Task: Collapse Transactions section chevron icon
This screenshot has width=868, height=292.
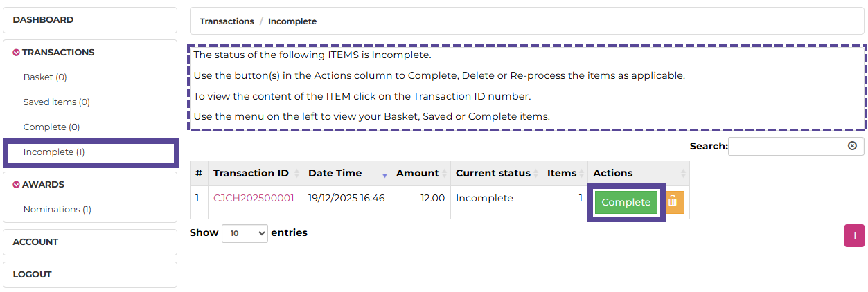Action: click(17, 53)
